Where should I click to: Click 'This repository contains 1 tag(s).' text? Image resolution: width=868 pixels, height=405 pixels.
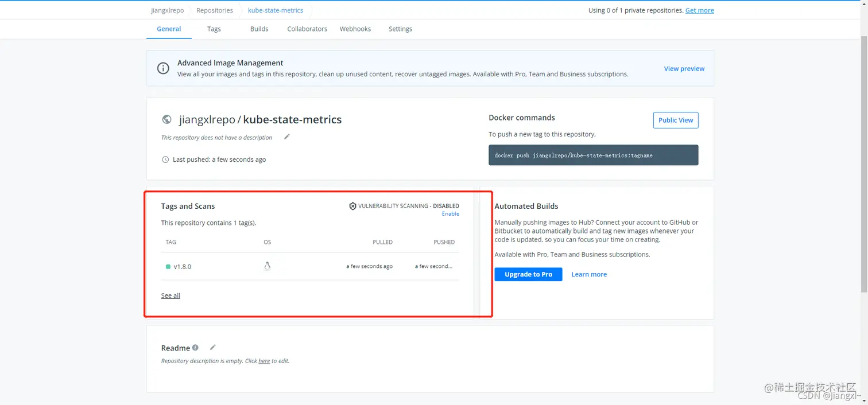(x=208, y=223)
